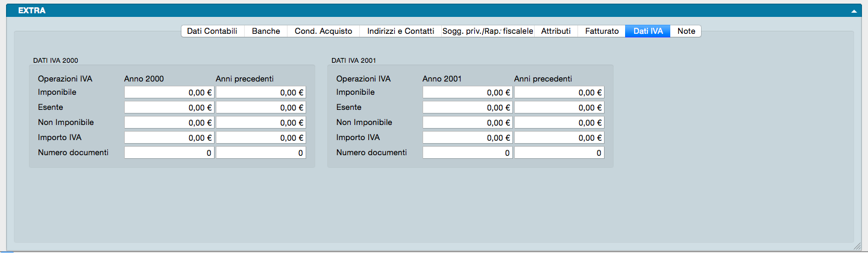Select Numero documenti field for Anno 2000
The image size is (868, 253).
coord(169,153)
